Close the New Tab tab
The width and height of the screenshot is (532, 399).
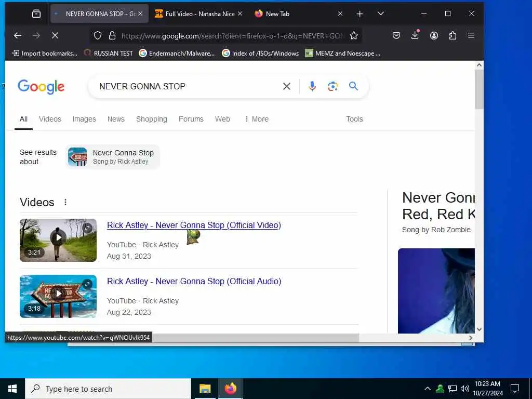340,14
